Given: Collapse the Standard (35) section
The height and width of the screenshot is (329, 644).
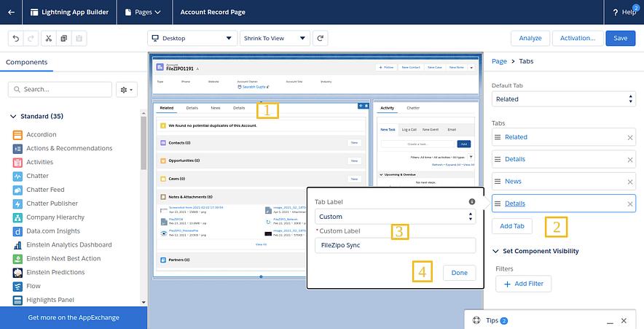Looking at the screenshot, I should pyautogui.click(x=13, y=117).
